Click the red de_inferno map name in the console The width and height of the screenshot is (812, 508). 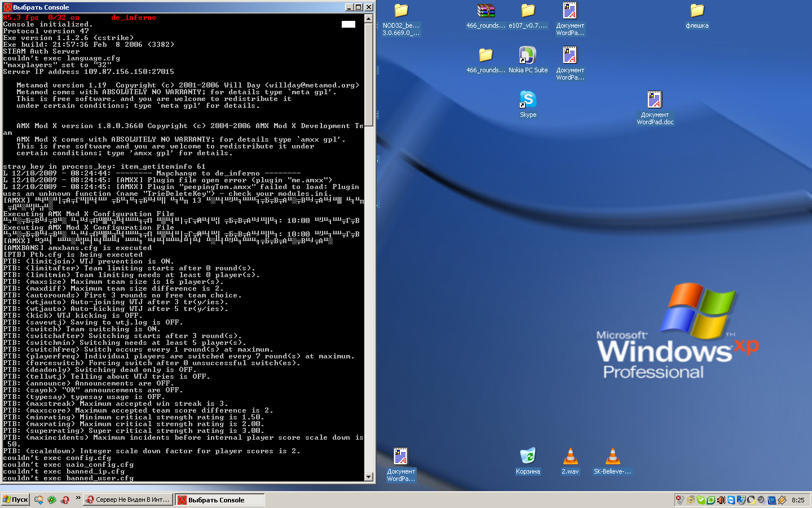134,17
